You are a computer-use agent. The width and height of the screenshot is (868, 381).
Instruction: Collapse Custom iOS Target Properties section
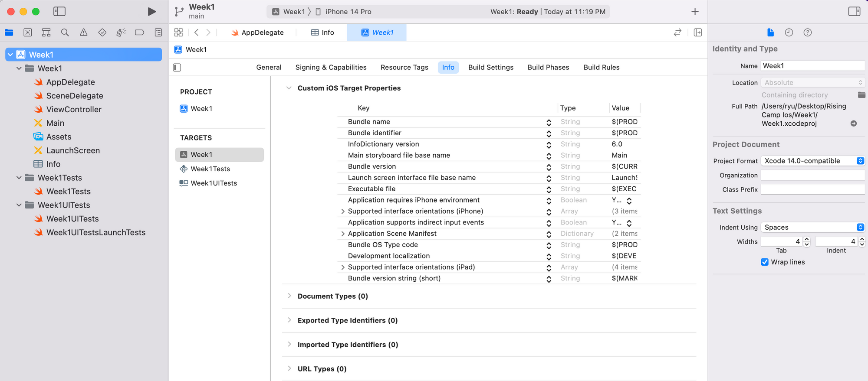pos(289,88)
